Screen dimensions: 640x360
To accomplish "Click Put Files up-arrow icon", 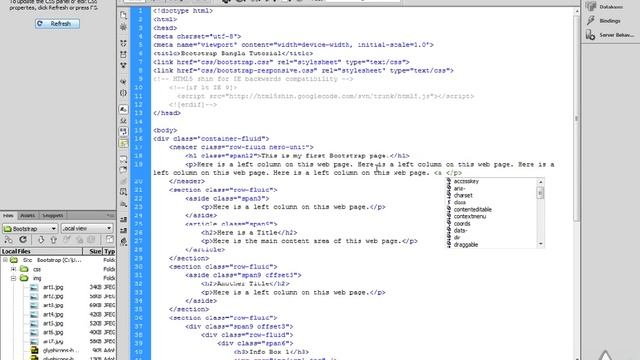I will point(53,240).
